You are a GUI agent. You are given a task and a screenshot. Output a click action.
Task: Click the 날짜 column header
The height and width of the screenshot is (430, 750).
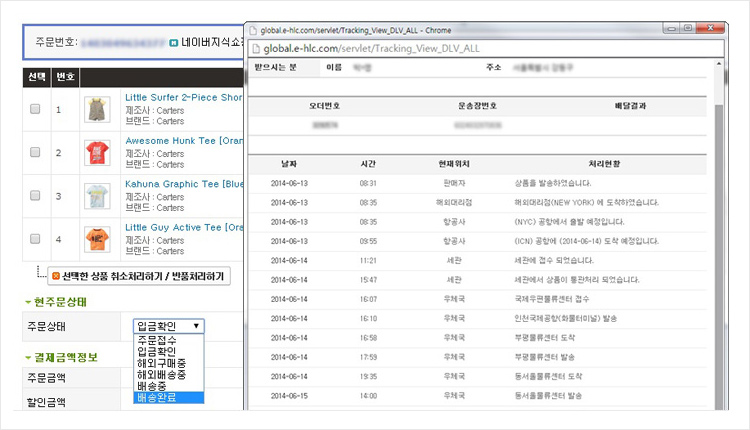click(289, 164)
